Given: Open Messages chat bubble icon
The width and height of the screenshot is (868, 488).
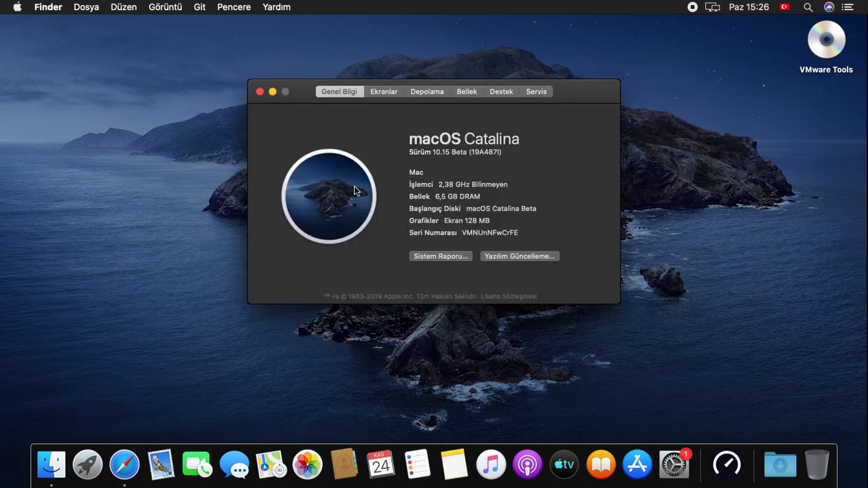Looking at the screenshot, I should (234, 465).
